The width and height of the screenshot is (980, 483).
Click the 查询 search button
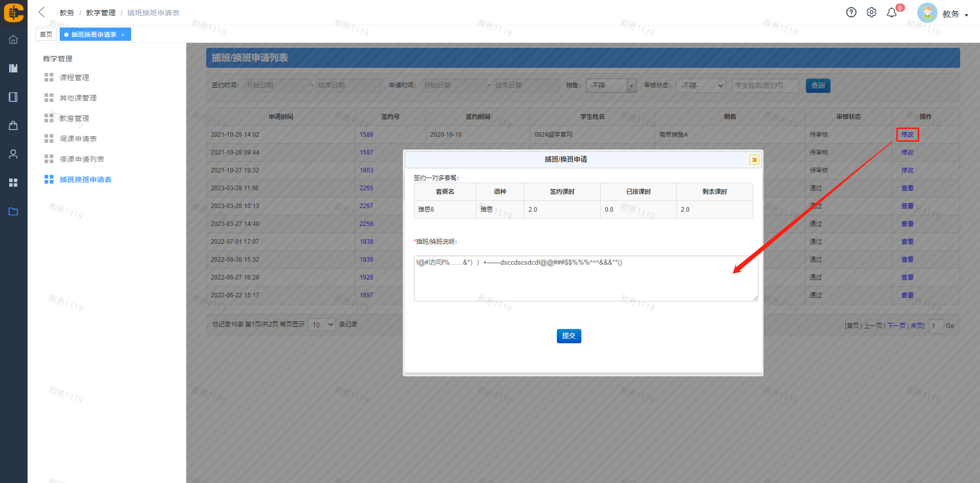[x=818, y=86]
